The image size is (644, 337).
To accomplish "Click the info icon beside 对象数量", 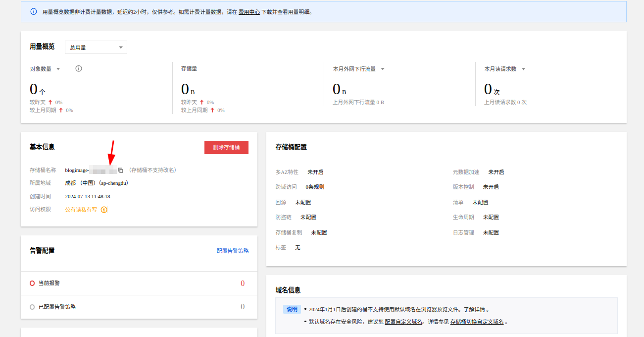I will click(78, 69).
